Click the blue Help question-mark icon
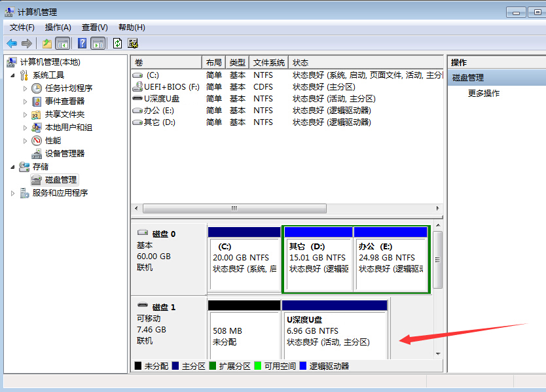The height and width of the screenshot is (392, 546). point(82,43)
